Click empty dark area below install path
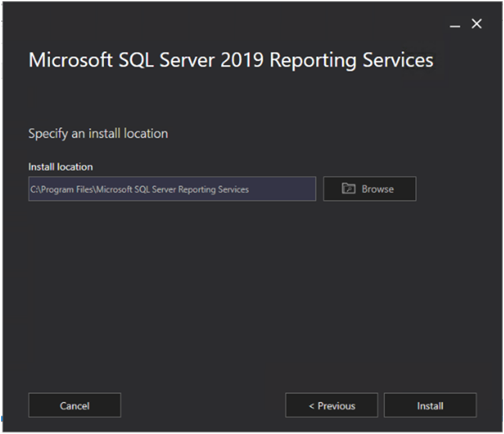The width and height of the screenshot is (504, 434). pos(219,285)
